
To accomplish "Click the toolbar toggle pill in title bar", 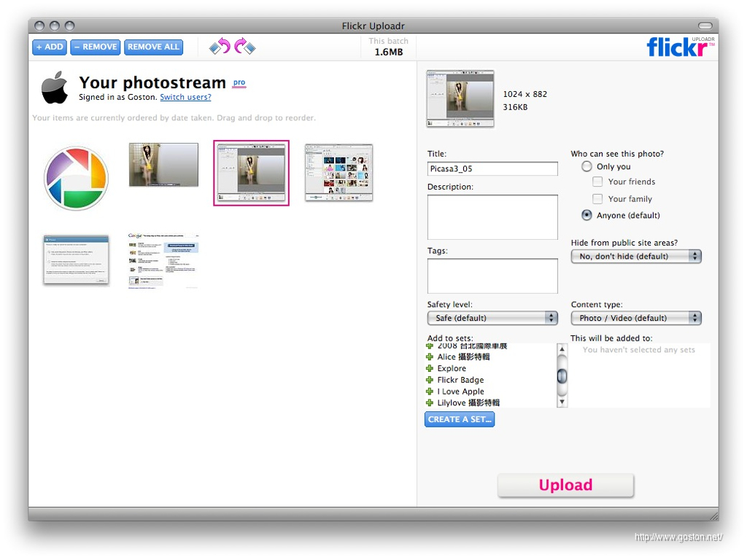I will pos(705,26).
